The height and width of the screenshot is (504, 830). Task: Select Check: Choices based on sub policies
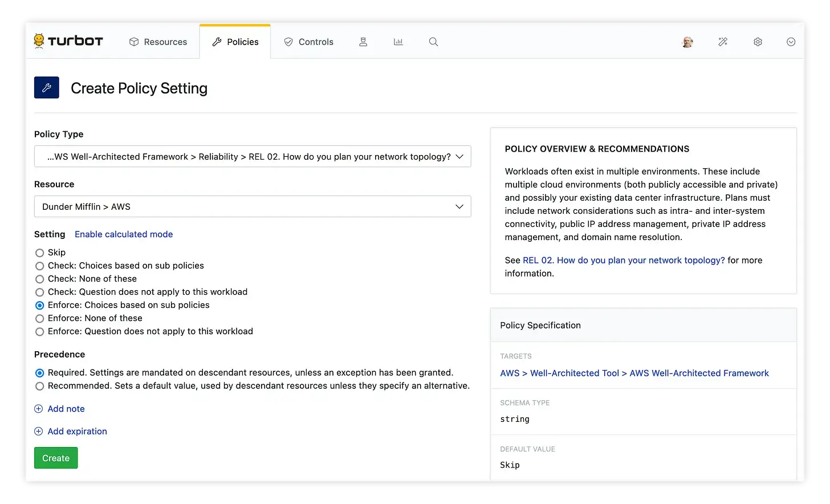39,266
